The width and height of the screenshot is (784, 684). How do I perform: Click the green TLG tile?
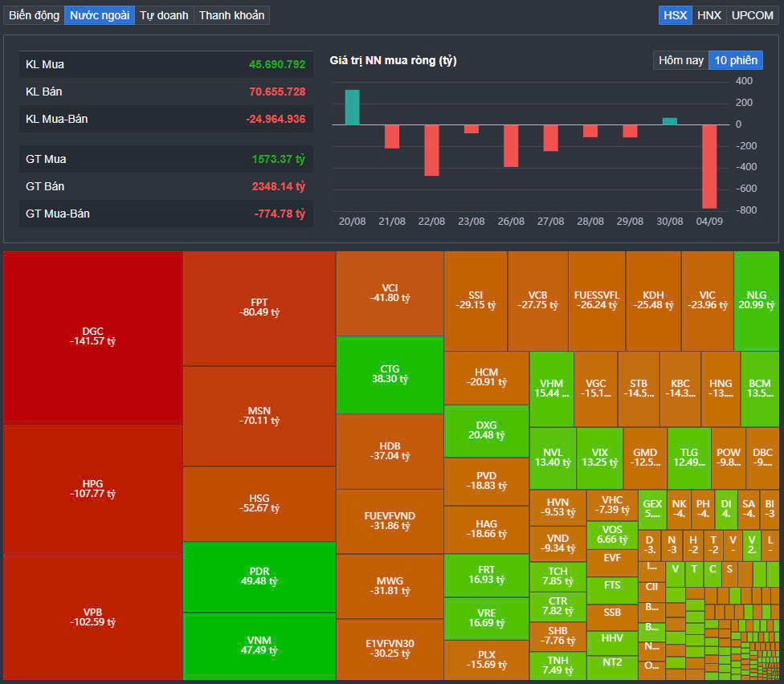coord(689,458)
